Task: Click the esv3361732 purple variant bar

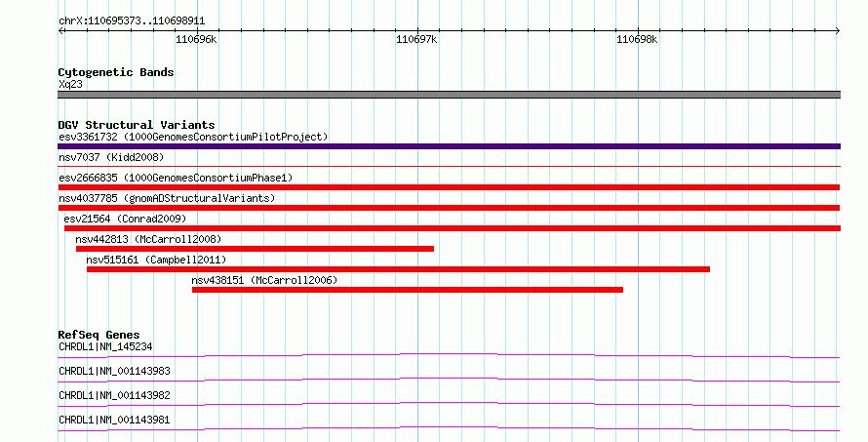Action: click(449, 146)
